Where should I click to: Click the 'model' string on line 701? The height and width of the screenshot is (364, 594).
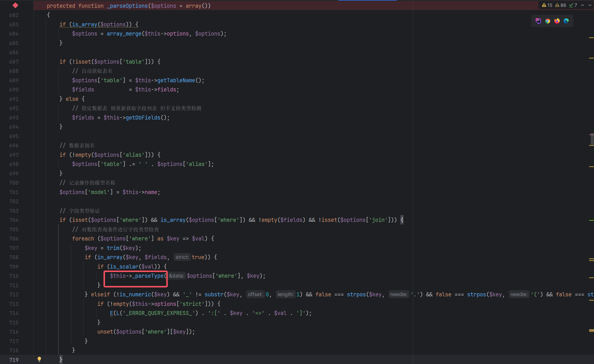click(x=99, y=192)
